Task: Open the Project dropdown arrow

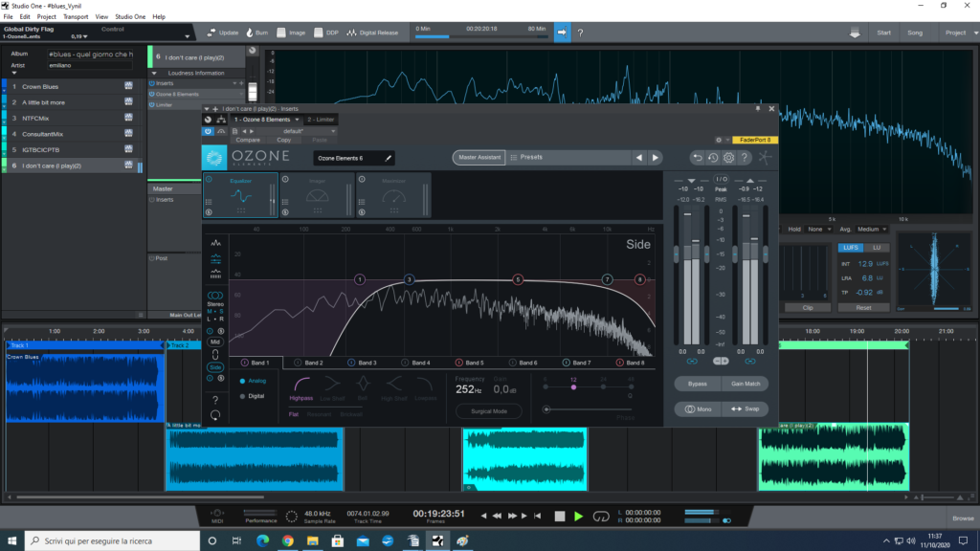Action: 975,33
